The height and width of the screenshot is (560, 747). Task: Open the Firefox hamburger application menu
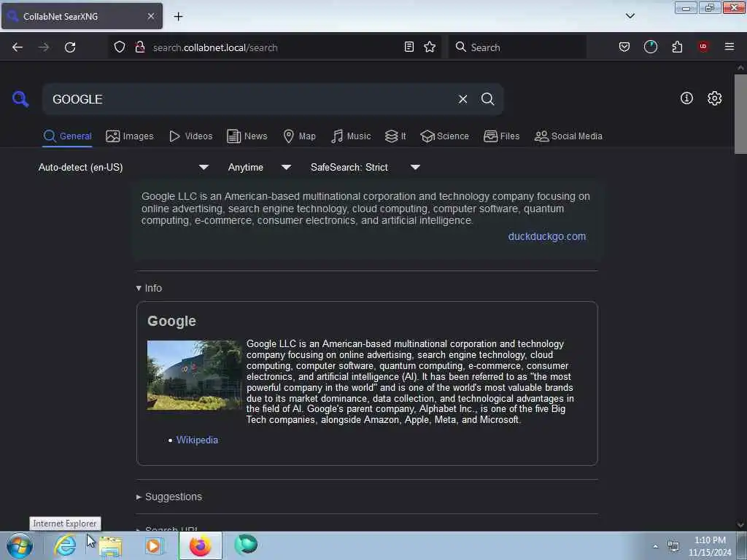point(729,47)
